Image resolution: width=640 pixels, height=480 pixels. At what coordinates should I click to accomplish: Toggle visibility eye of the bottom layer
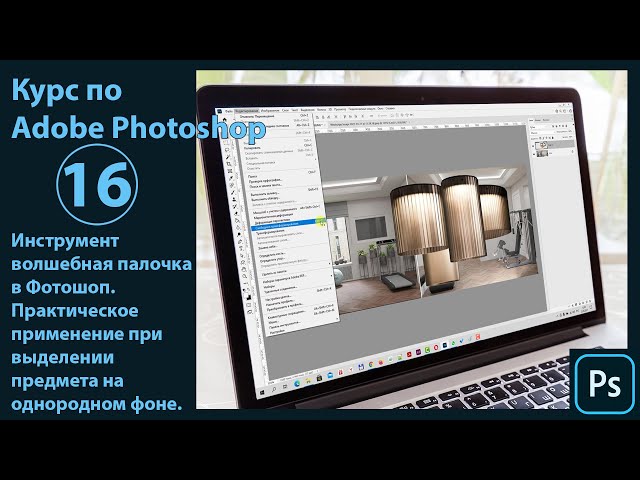[x=534, y=154]
